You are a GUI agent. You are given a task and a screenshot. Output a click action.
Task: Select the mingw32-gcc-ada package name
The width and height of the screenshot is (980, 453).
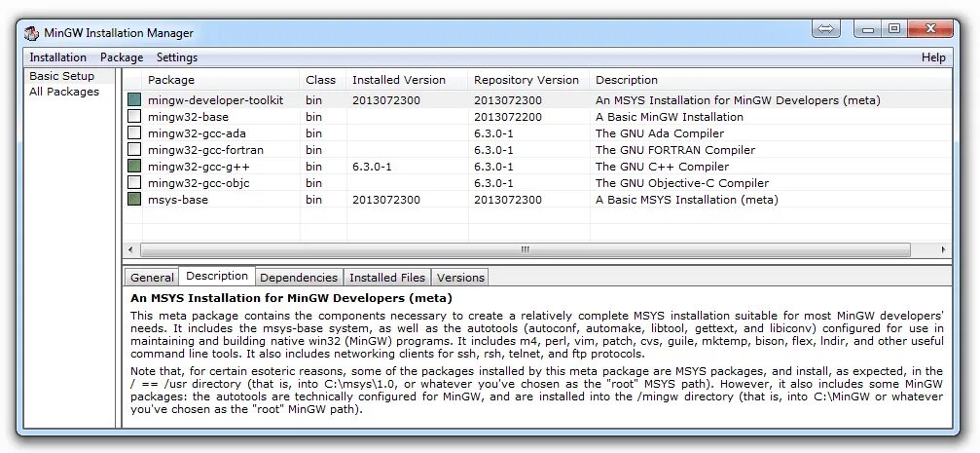[x=197, y=133]
